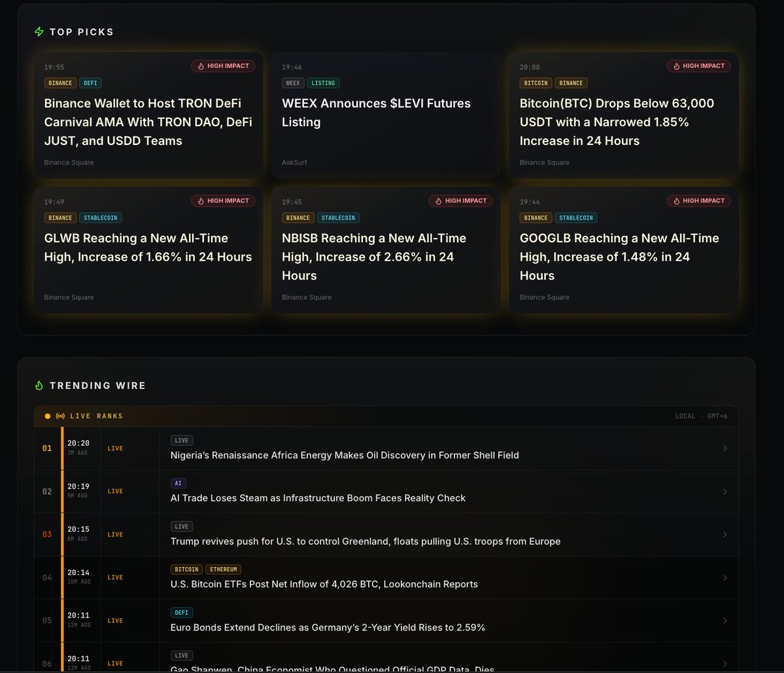This screenshot has width=784, height=673.
Task: Click Binance Square source on TRON DeFi card
Action: click(69, 163)
